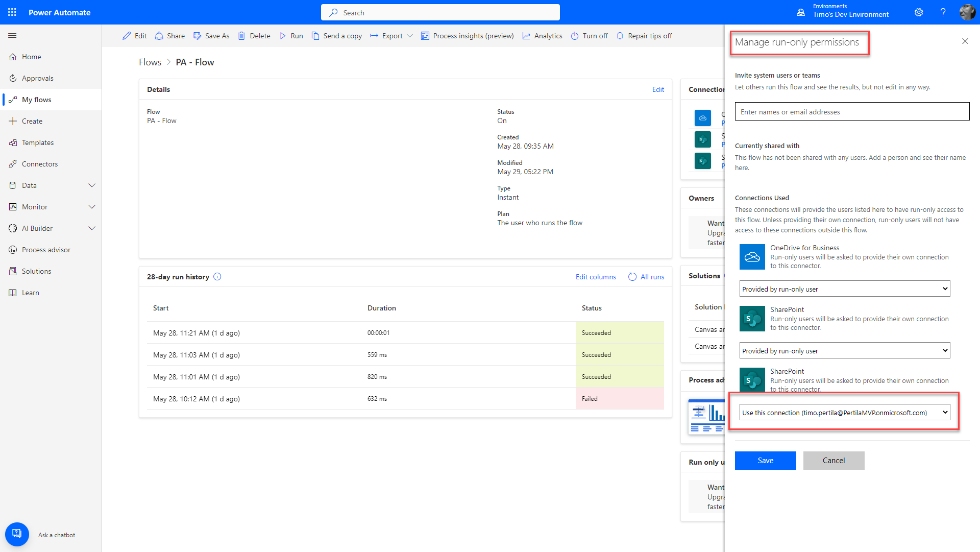Expand the Data sidebar section
Viewport: 980px width, 552px height.
(x=92, y=185)
